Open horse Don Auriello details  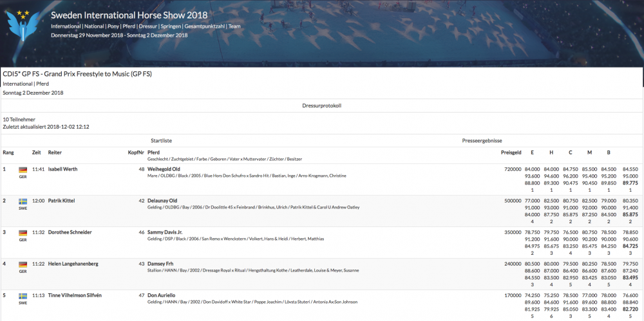[x=161, y=295]
